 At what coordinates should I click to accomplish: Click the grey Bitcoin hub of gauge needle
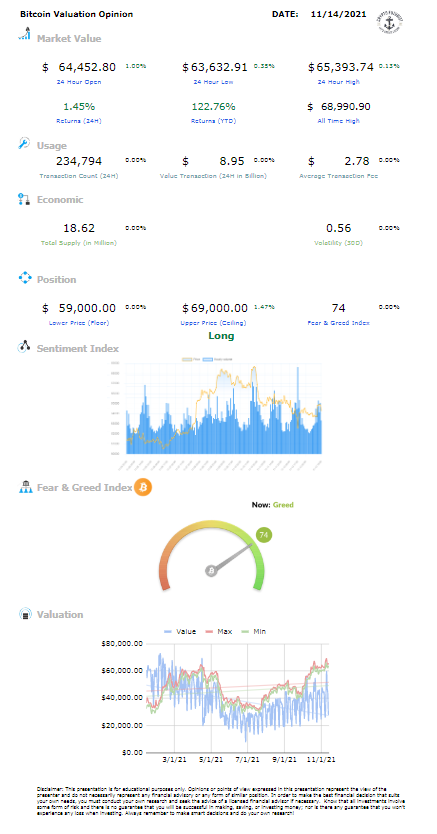click(x=212, y=571)
